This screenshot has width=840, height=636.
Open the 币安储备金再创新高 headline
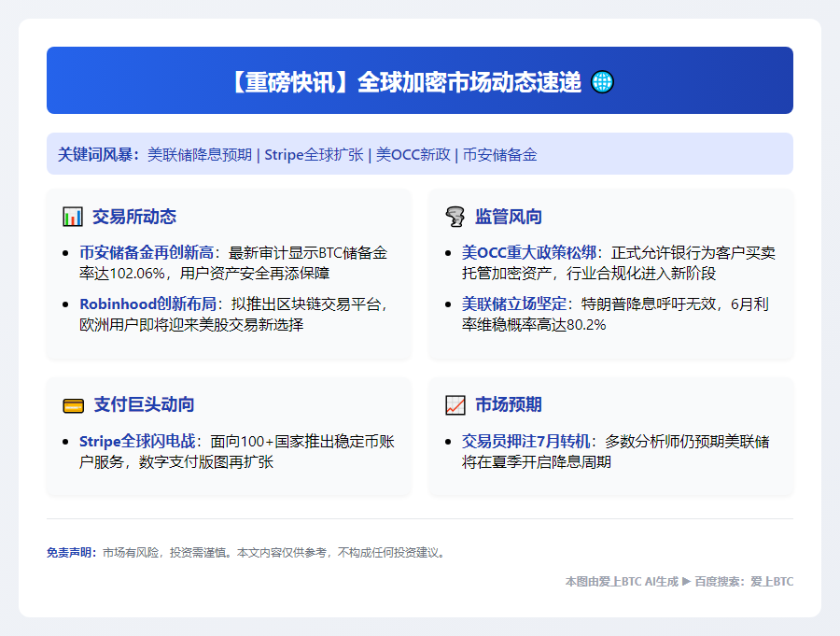tap(147, 252)
